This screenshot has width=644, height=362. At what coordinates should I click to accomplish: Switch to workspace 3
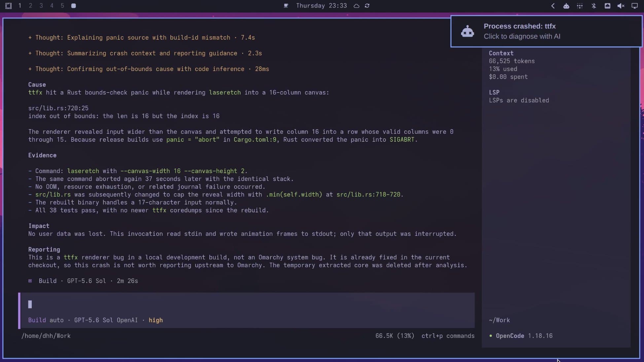41,6
